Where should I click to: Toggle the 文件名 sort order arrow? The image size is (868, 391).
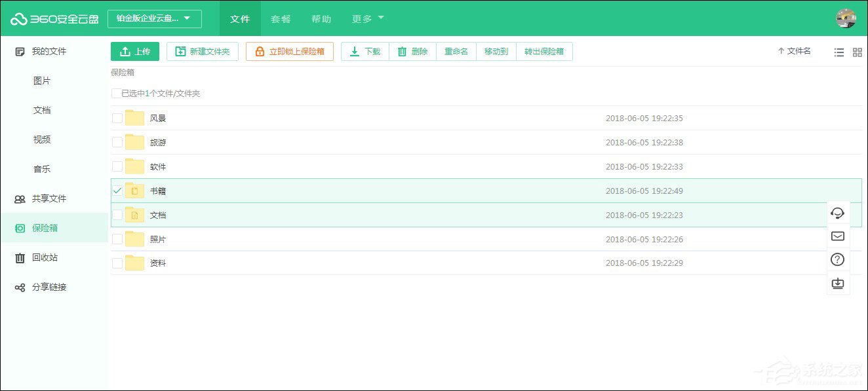click(780, 50)
